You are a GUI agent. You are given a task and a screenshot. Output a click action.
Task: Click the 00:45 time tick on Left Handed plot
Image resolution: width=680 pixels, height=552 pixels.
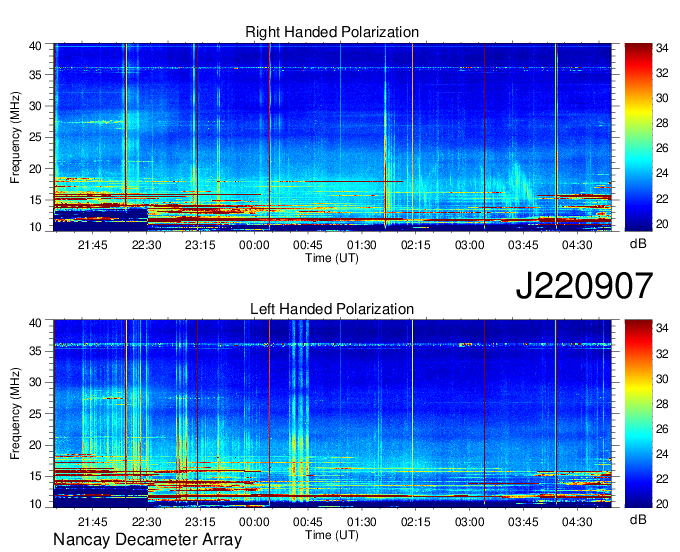click(x=308, y=522)
